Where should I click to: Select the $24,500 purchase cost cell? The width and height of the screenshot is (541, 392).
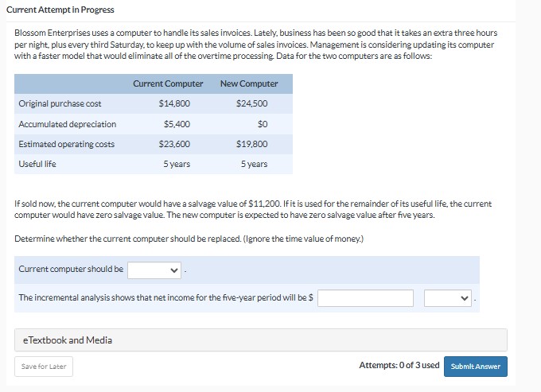point(251,103)
